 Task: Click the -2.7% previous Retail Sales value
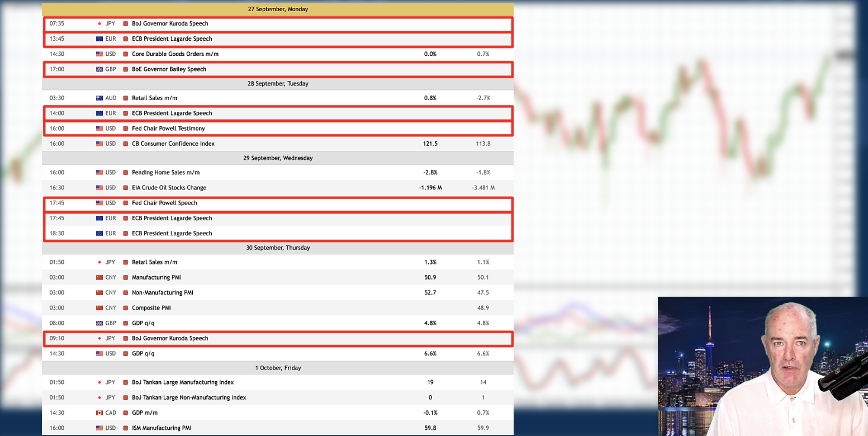483,98
